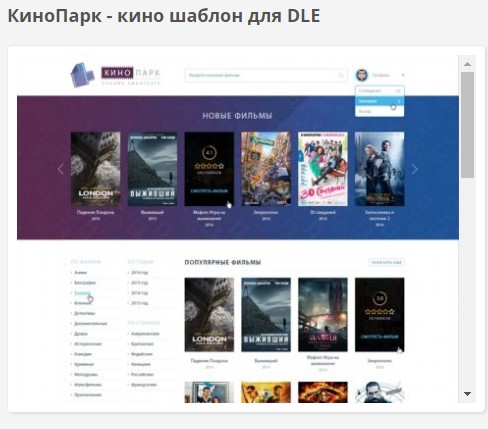
Task: Click scrollbar down arrow of preview
Action: tap(467, 394)
